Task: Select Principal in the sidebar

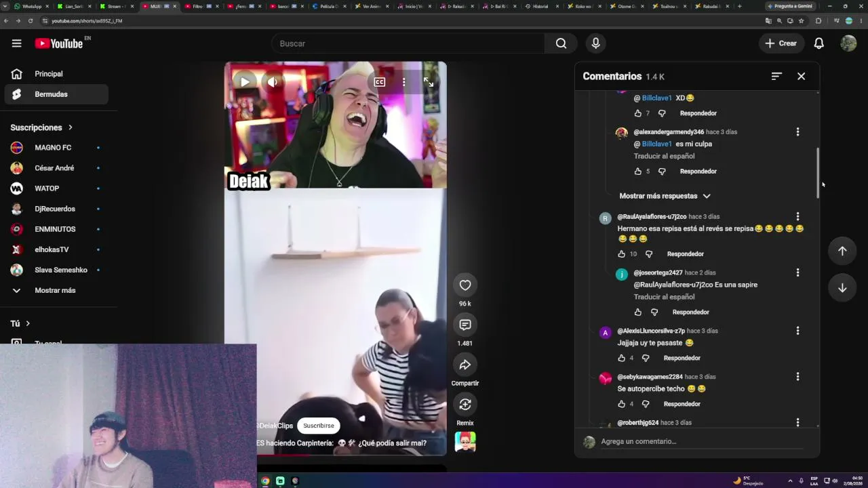Action: tap(56, 74)
